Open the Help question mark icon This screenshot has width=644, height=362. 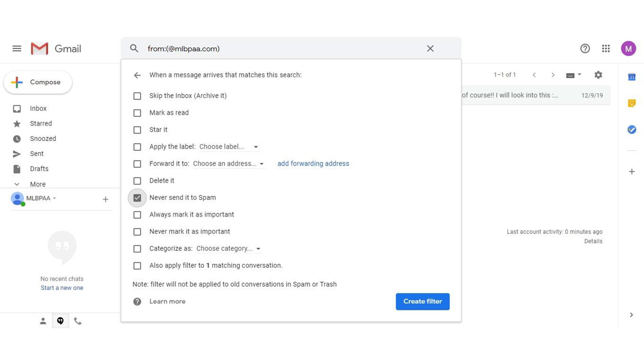click(x=585, y=48)
